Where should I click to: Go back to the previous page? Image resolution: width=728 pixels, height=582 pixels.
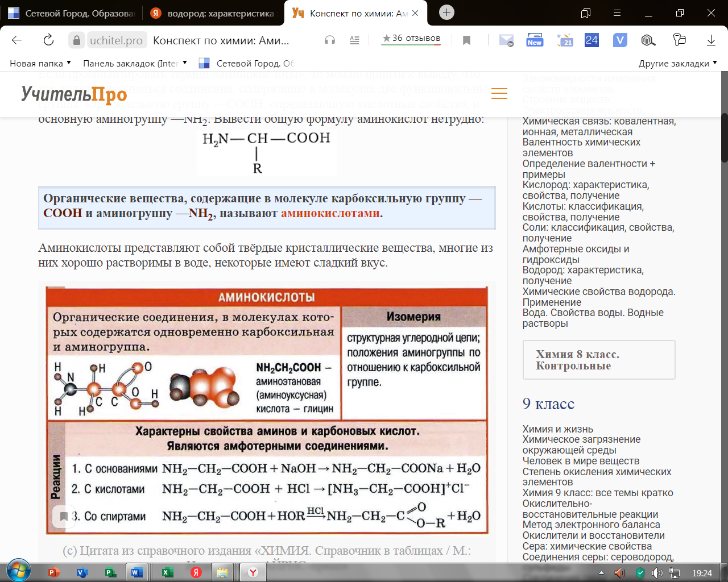coord(17,40)
